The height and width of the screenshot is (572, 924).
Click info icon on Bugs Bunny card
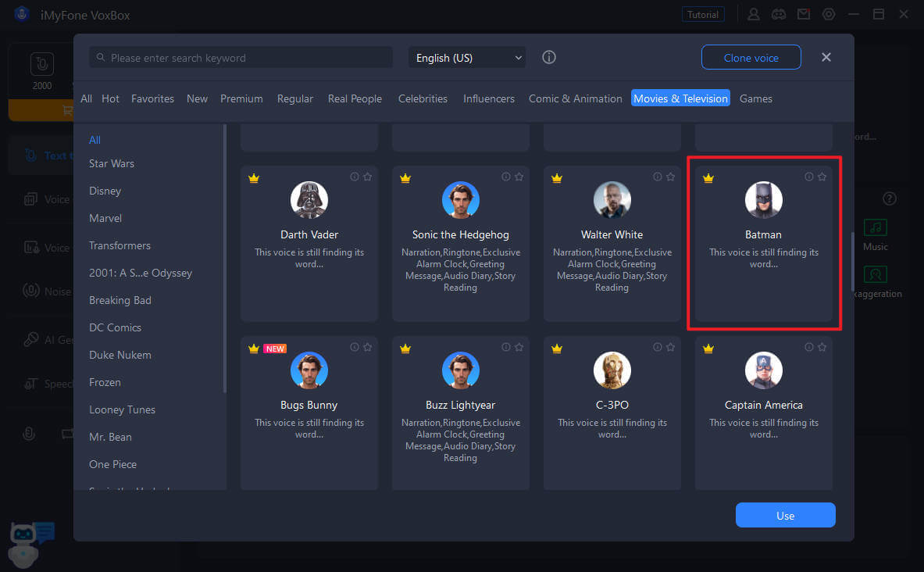[354, 347]
